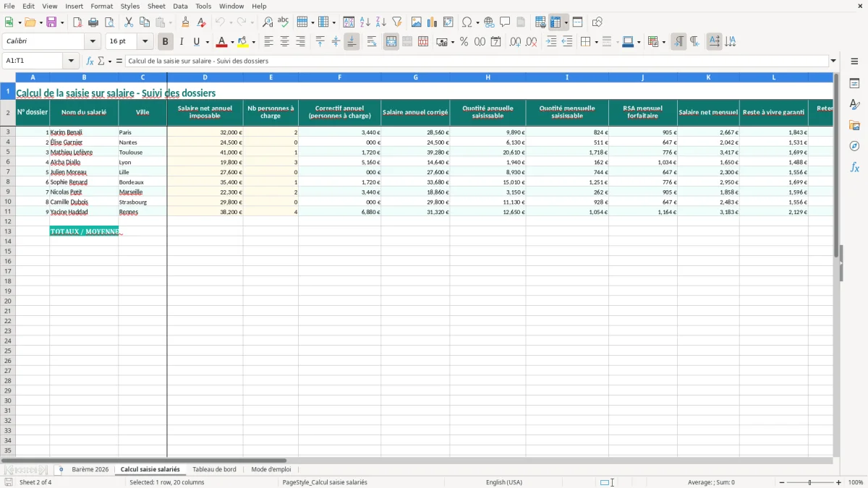Activate Clone Formatting paintbrush
Screen dimensions: 868x488
186,22
